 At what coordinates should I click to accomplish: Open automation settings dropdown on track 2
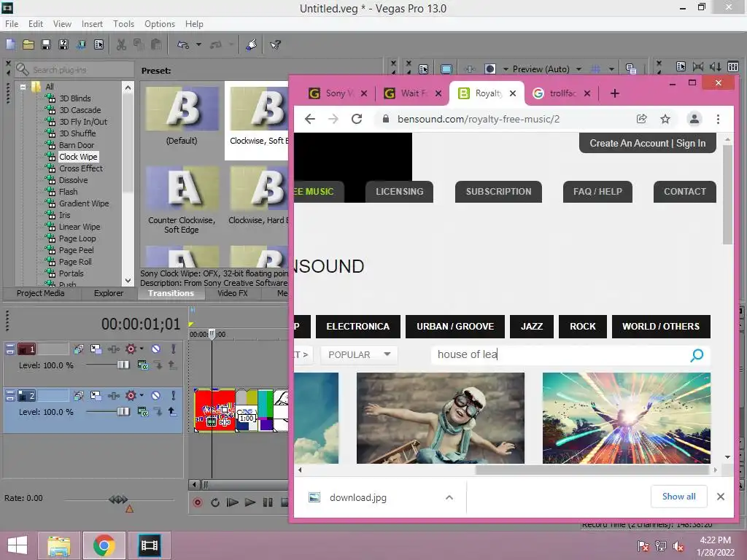pos(142,395)
